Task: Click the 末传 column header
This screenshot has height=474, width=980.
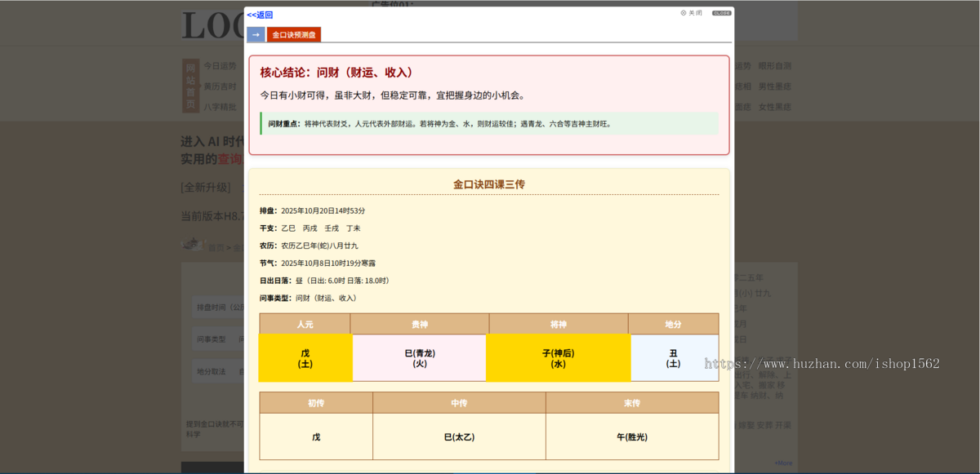Action: tap(632, 403)
